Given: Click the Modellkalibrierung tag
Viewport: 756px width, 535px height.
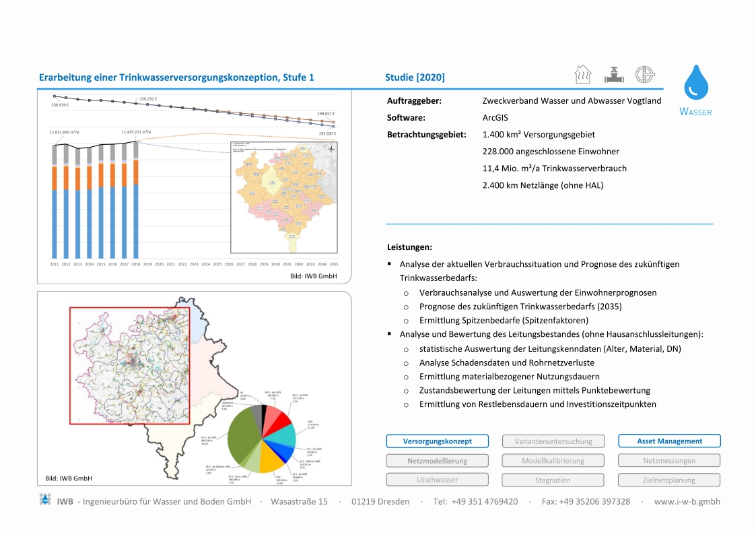Looking at the screenshot, I should click(x=553, y=461).
